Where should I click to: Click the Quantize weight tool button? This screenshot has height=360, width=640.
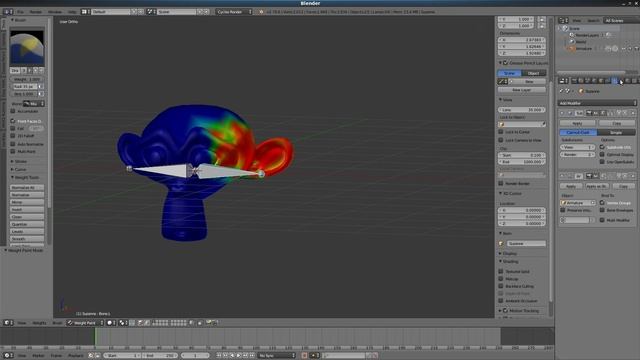[x=27, y=224]
